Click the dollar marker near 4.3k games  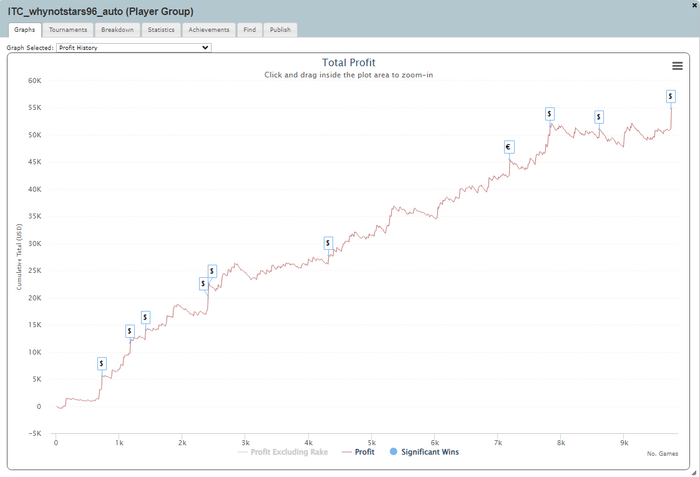(x=328, y=243)
